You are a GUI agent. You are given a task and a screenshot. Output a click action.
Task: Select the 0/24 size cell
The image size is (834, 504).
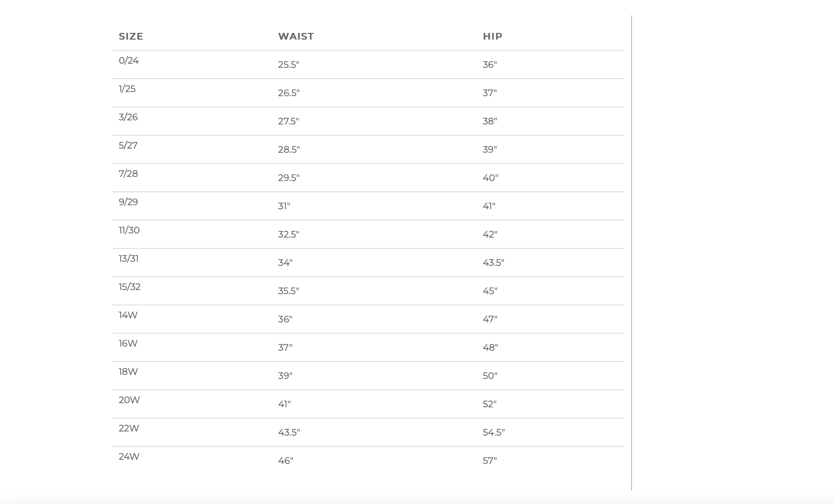click(x=129, y=61)
